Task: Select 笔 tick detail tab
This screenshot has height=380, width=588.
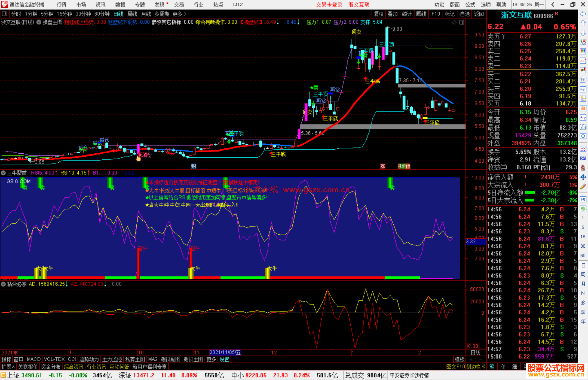Action: tap(492, 367)
